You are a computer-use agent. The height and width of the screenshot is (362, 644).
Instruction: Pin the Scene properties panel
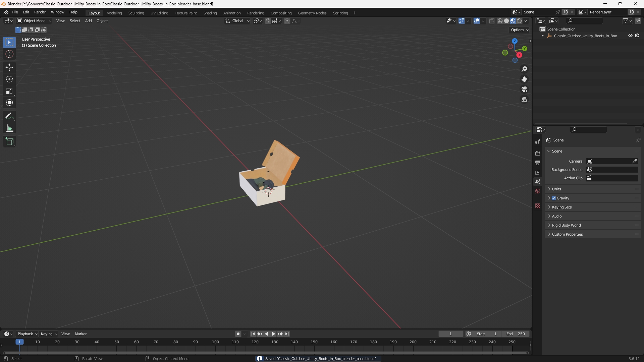pyautogui.click(x=638, y=140)
